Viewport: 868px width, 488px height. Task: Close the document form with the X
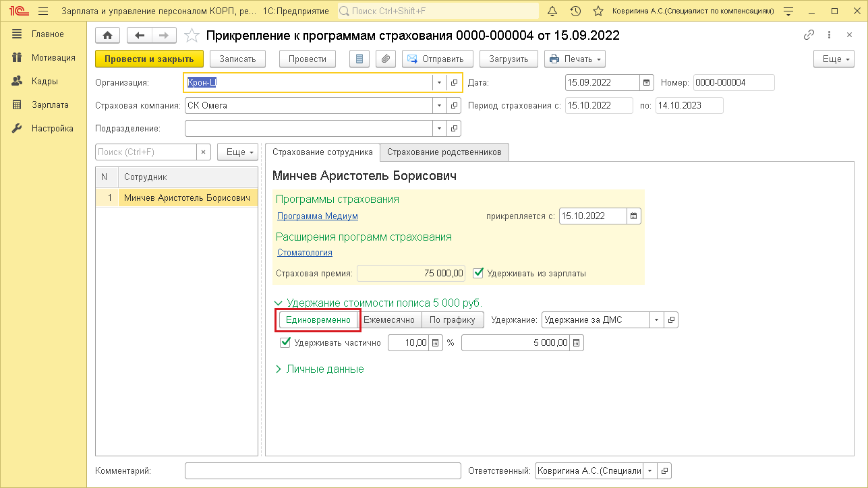(x=848, y=36)
